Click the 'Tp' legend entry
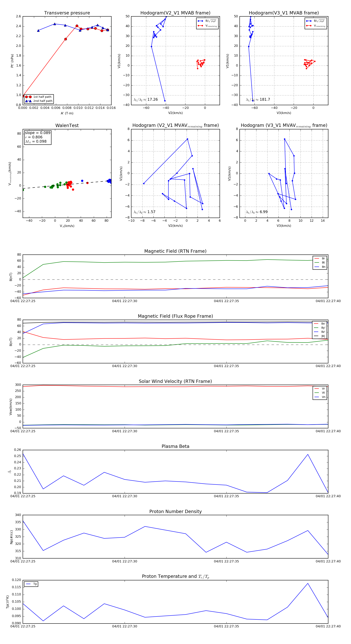The height and width of the screenshot is (644, 351). click(x=31, y=584)
